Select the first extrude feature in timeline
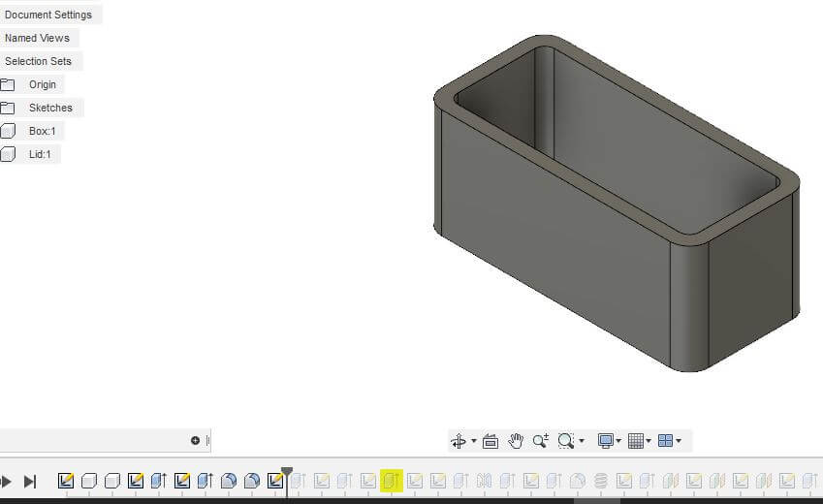823x504 pixels. click(159, 481)
